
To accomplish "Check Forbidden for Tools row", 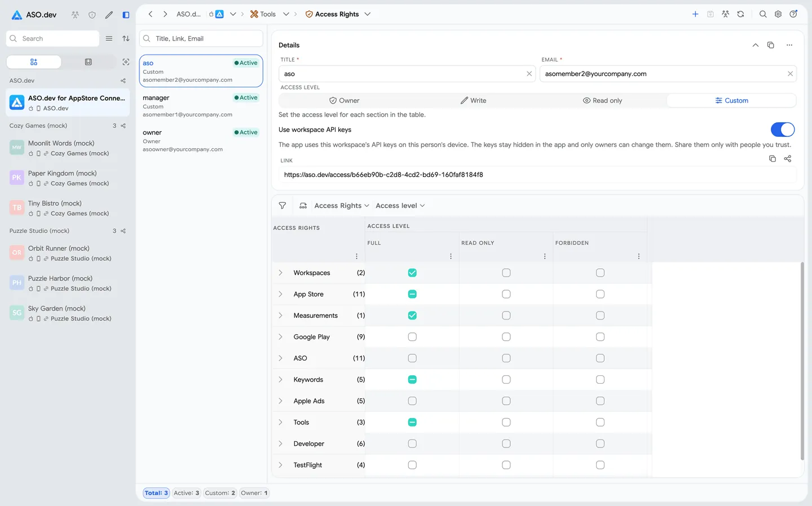I will coord(600,423).
